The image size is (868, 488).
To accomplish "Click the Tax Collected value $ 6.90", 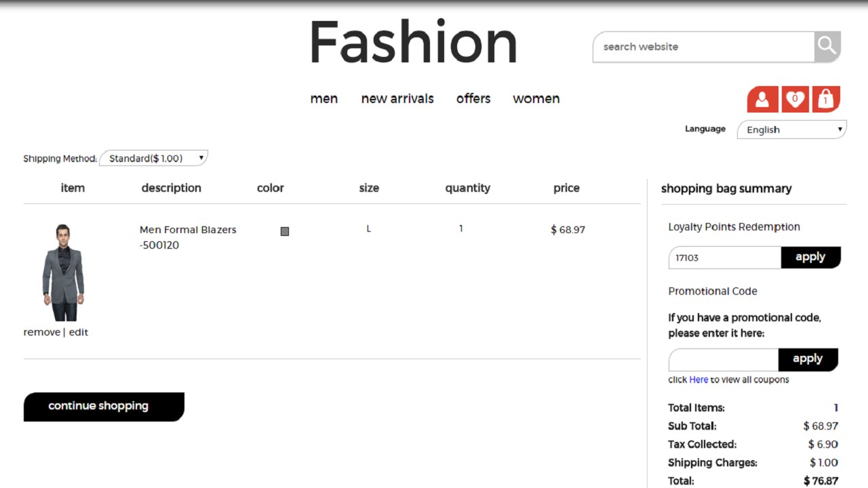I will [823, 445].
